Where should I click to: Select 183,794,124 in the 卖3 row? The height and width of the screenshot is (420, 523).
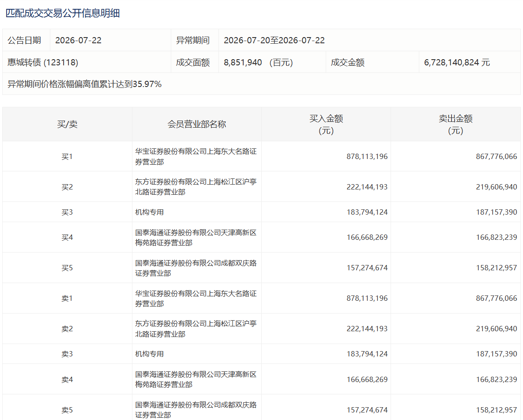367,354
